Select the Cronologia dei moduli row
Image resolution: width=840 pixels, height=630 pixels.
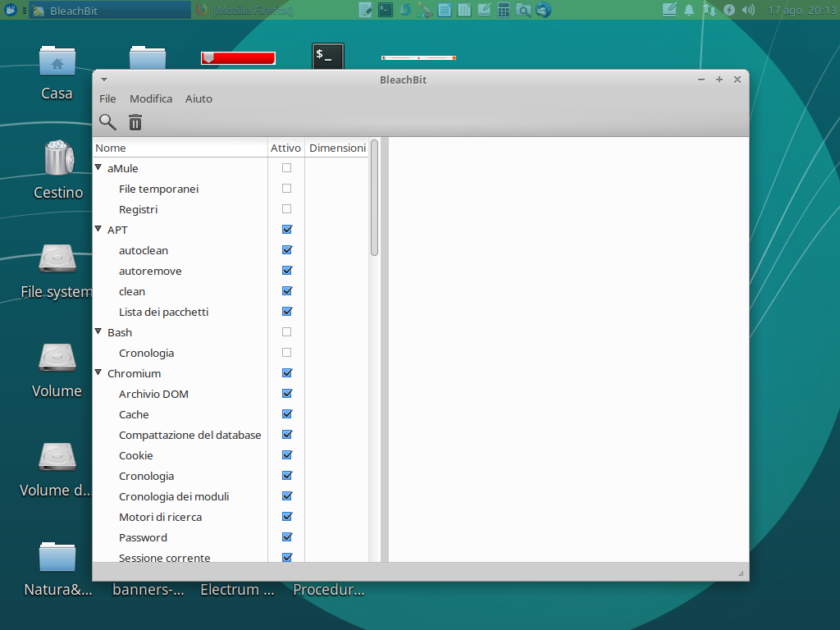click(x=231, y=496)
